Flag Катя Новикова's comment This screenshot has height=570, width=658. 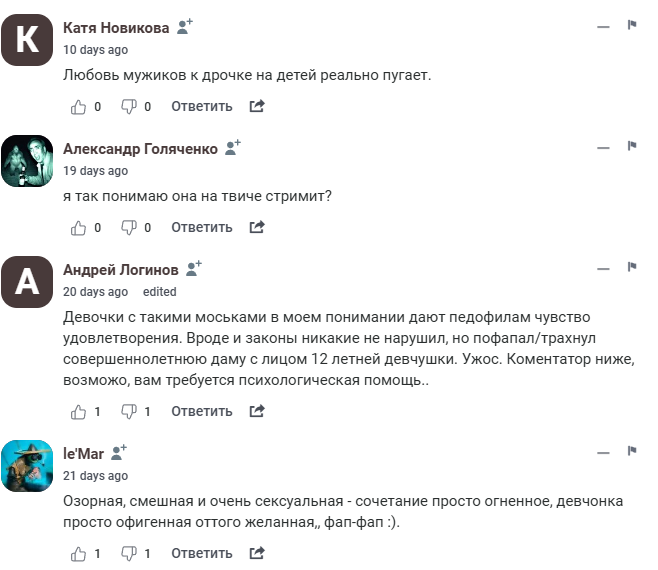632,26
